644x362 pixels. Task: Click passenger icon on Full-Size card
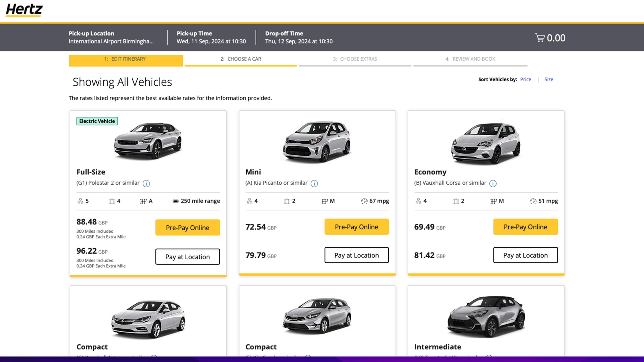[80, 201]
